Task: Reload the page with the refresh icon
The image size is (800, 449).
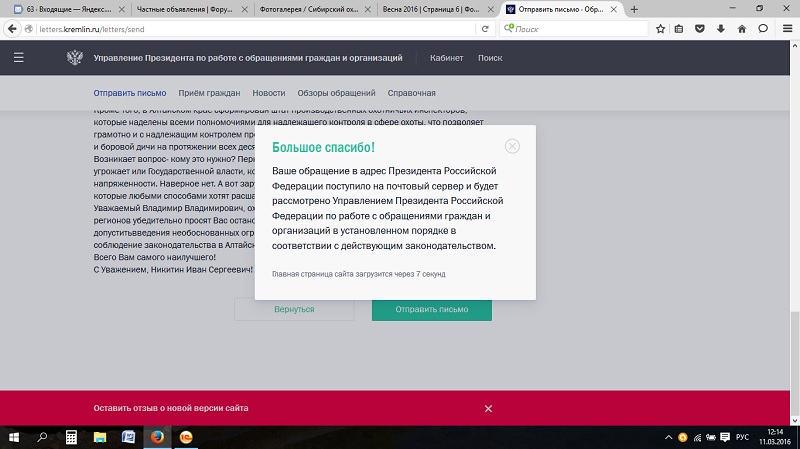Action: 485,28
